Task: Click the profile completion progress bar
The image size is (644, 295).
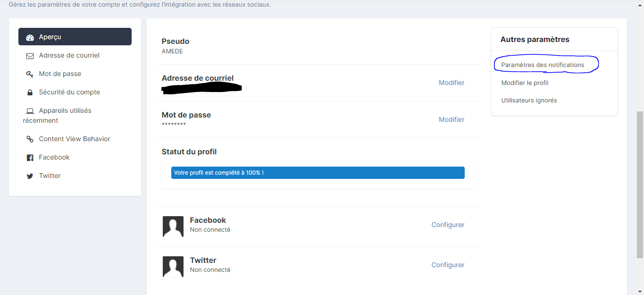Action: [x=318, y=173]
